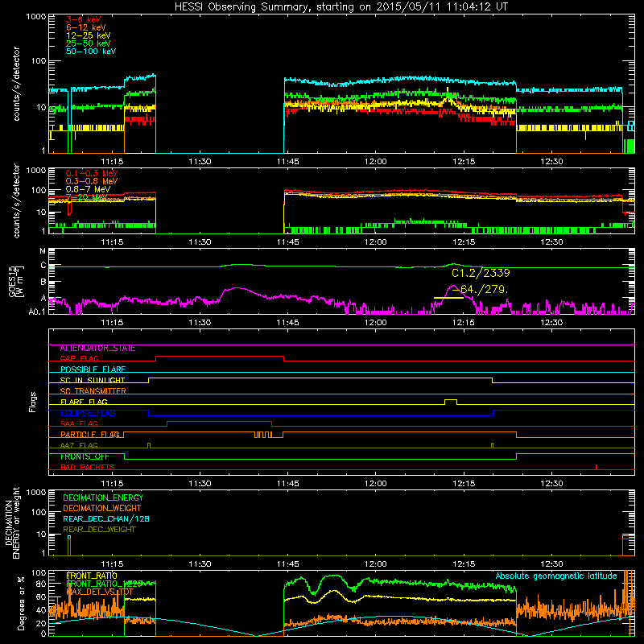Select the DECIMATION_WEIGHT legend label
The height and width of the screenshot is (644, 644).
tap(102, 509)
